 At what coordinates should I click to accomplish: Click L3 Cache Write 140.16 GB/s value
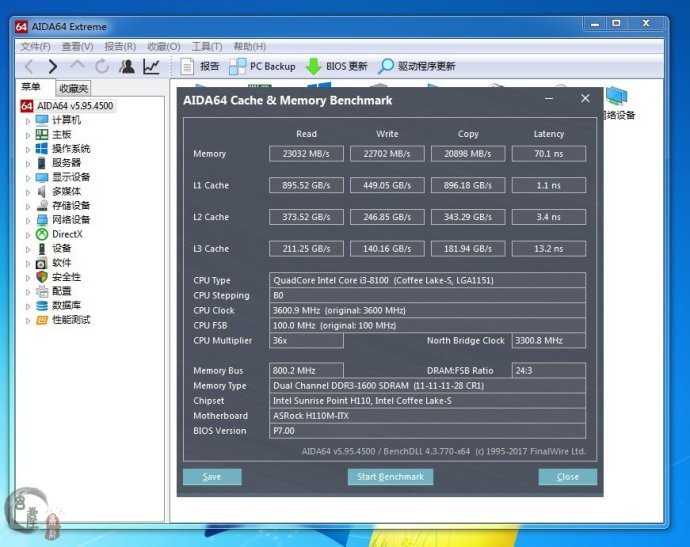pos(387,249)
